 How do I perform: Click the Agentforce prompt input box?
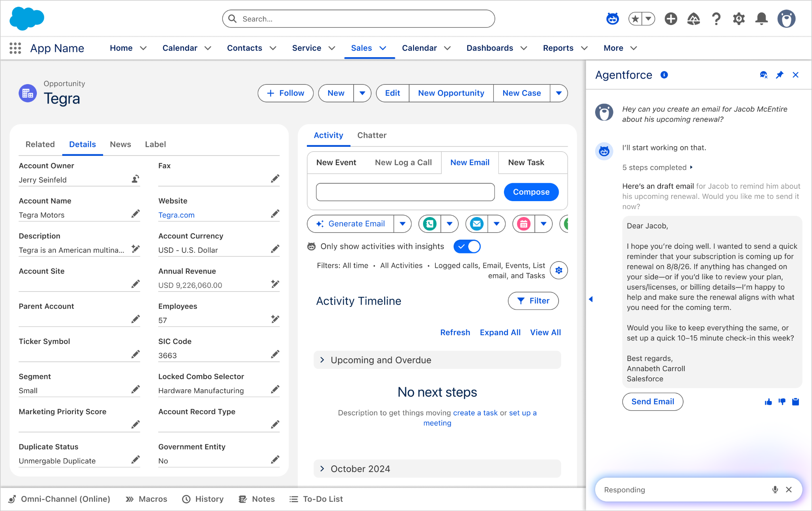(x=698, y=490)
